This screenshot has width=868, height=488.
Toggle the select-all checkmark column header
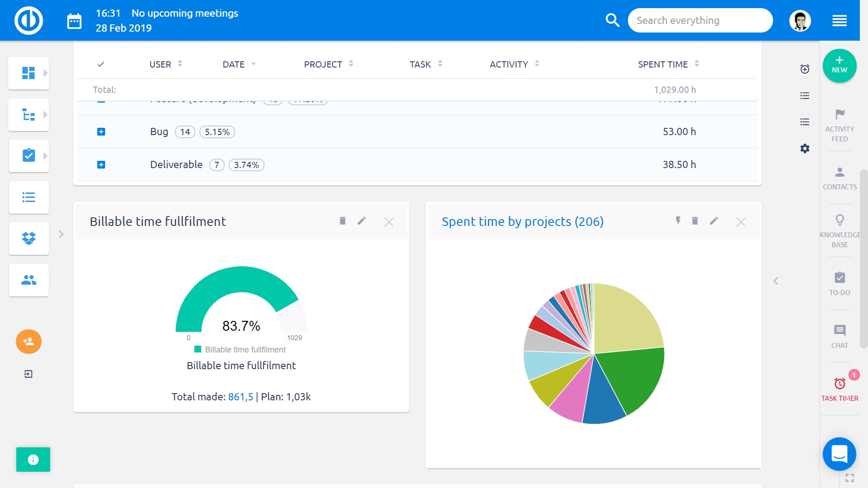pyautogui.click(x=101, y=64)
